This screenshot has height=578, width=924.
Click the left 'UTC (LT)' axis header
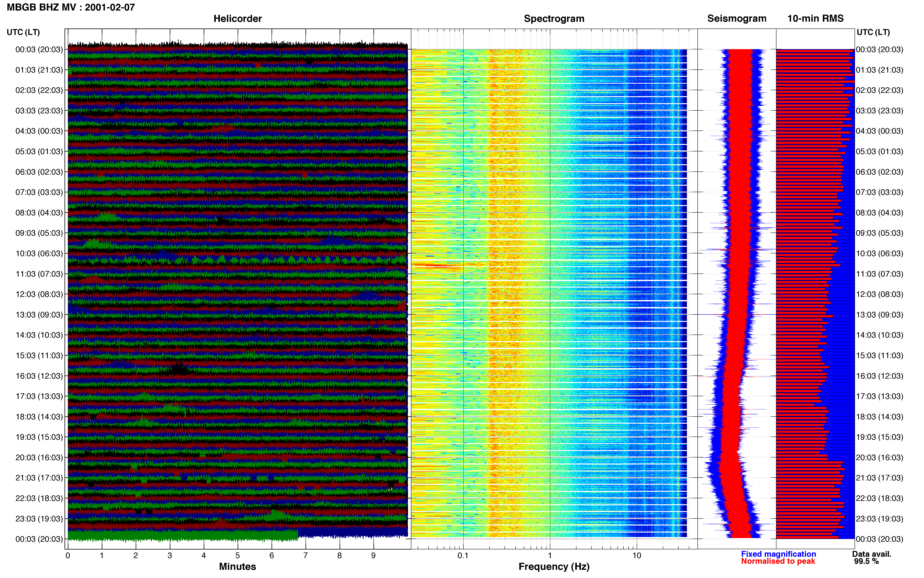tap(23, 32)
